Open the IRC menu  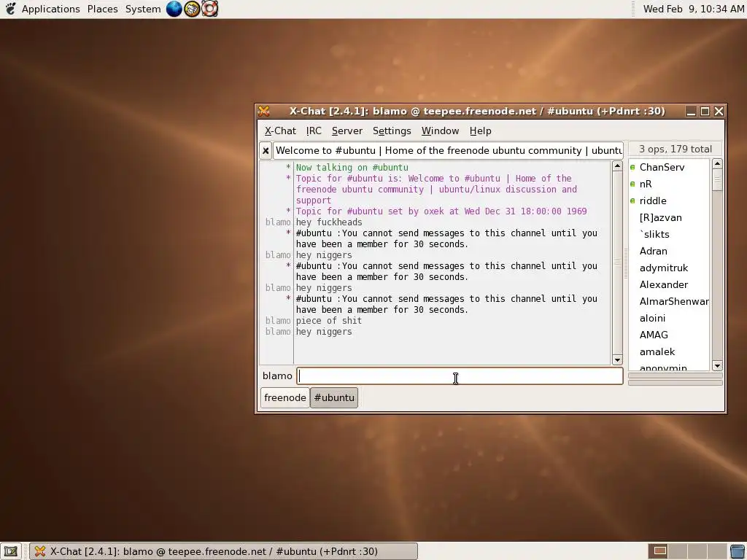coord(314,131)
